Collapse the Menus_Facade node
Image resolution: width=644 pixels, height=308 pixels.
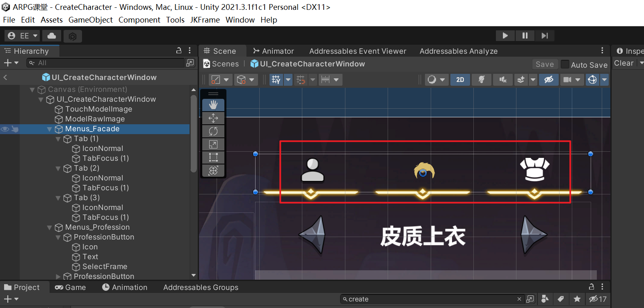point(49,129)
